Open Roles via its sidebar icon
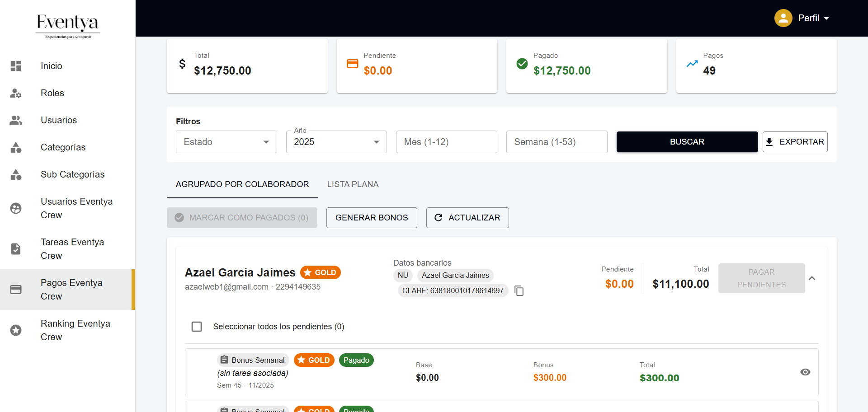The height and width of the screenshot is (412, 868). coord(16,93)
